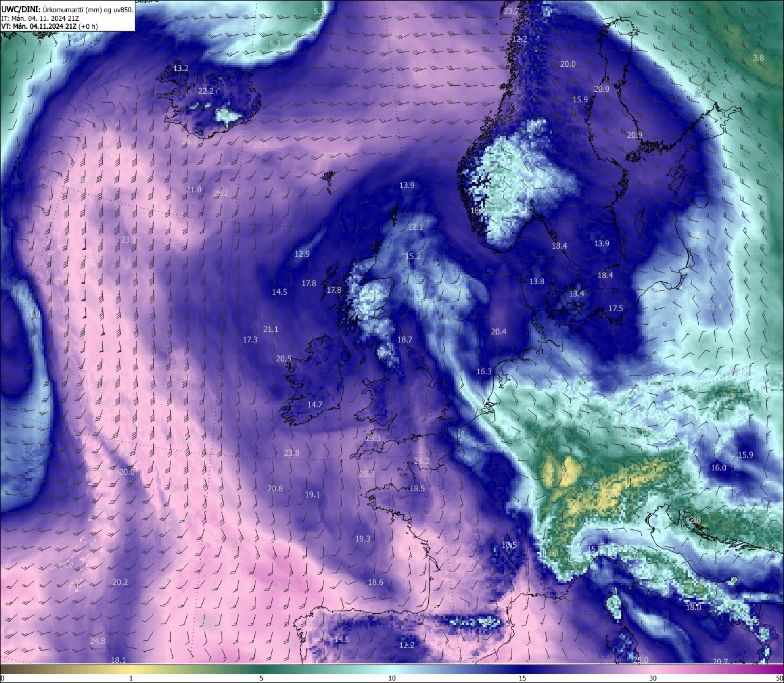The image size is (784, 683).
Task: Click the 5.2 value at top edge
Action: coord(319,12)
